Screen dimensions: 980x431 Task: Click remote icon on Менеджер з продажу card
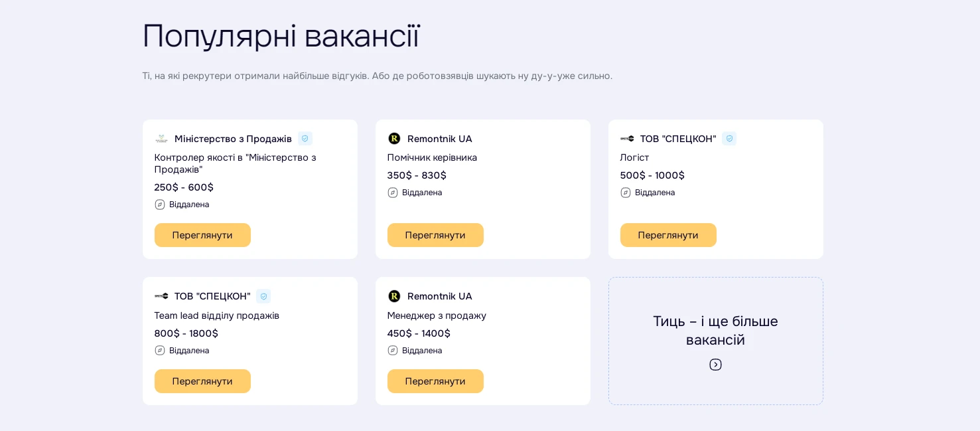pos(393,351)
